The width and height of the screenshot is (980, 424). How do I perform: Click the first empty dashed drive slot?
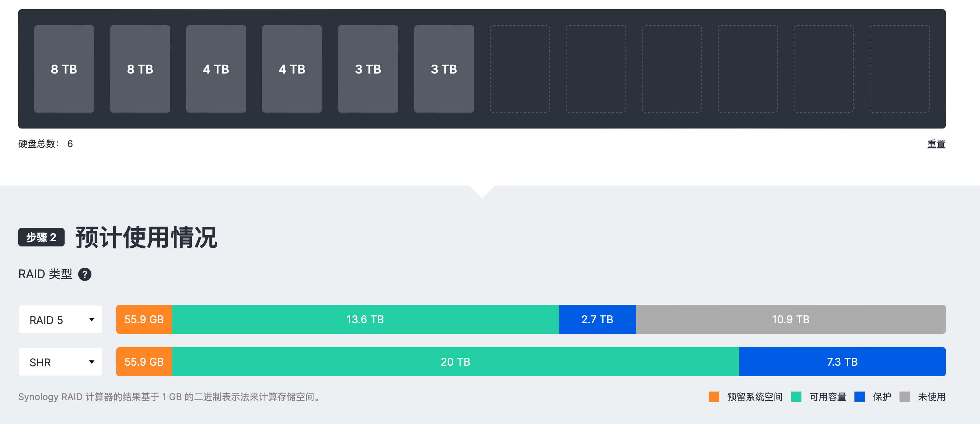tap(520, 69)
